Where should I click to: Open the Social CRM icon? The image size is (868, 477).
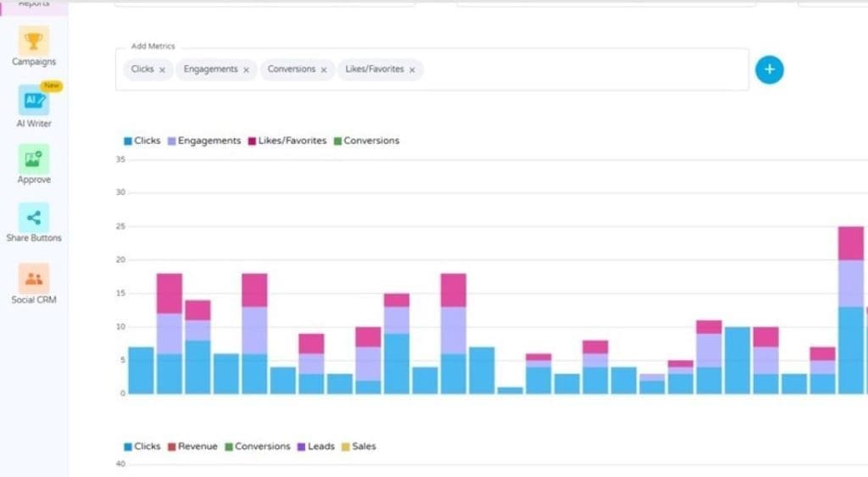(x=34, y=279)
